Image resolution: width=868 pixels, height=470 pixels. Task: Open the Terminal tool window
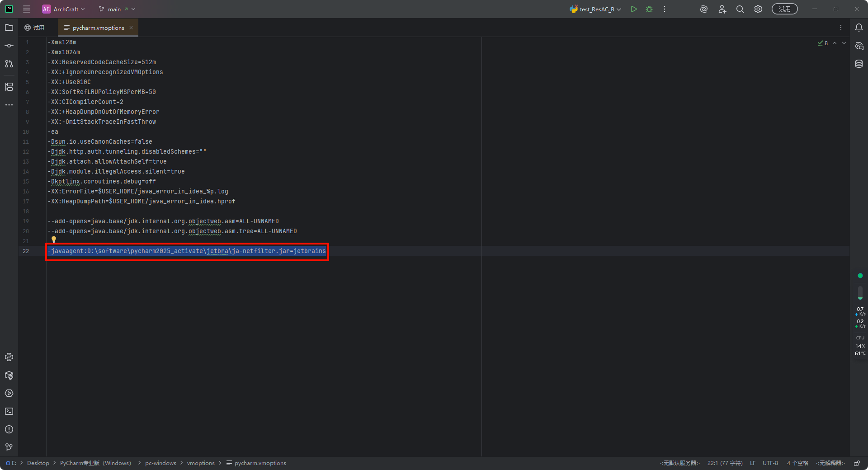pyautogui.click(x=9, y=412)
